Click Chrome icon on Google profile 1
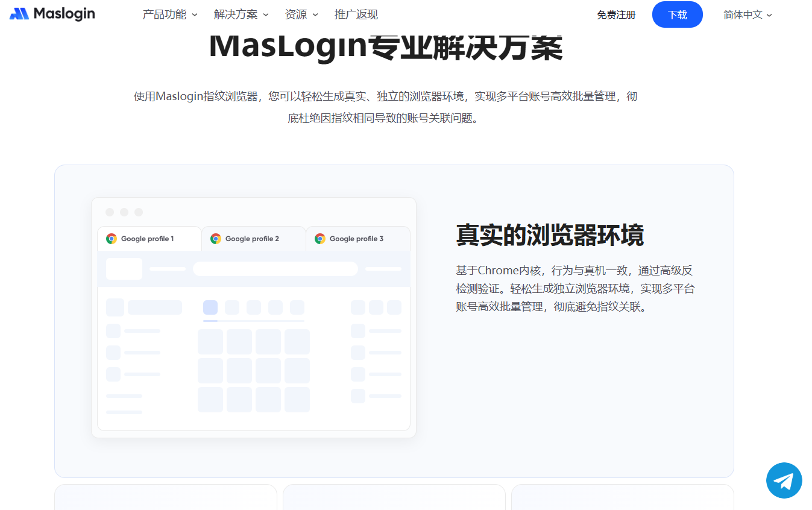812x510 pixels. point(112,239)
